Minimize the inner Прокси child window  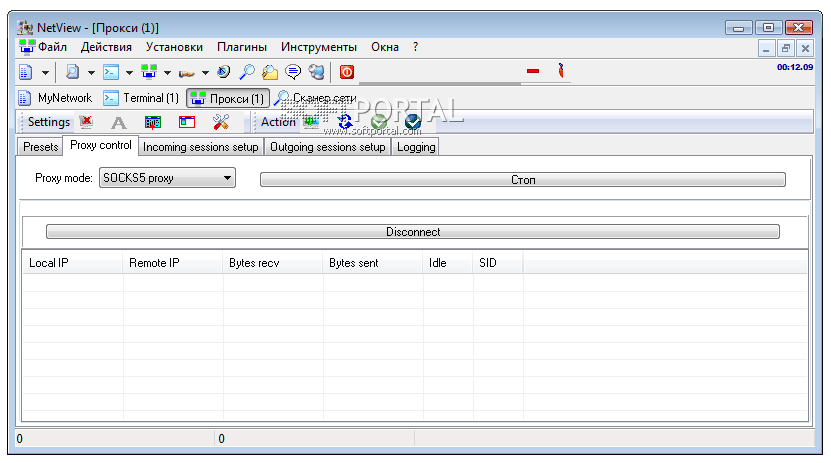766,49
